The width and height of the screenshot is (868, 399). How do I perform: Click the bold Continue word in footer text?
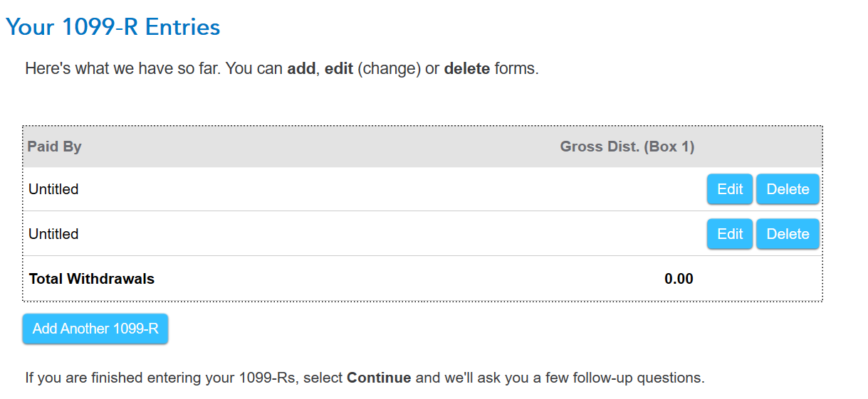coord(379,378)
